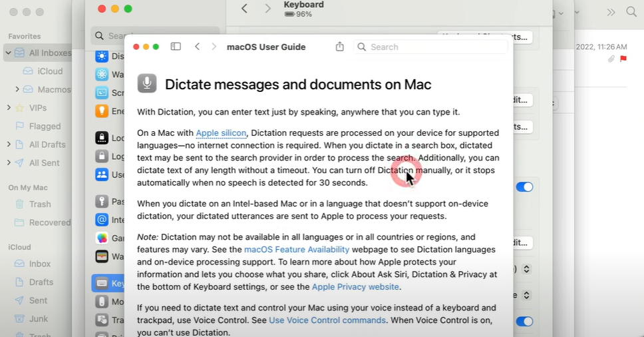Select iCloud inbox in Mail sidebar
The width and height of the screenshot is (644, 337).
click(x=43, y=71)
